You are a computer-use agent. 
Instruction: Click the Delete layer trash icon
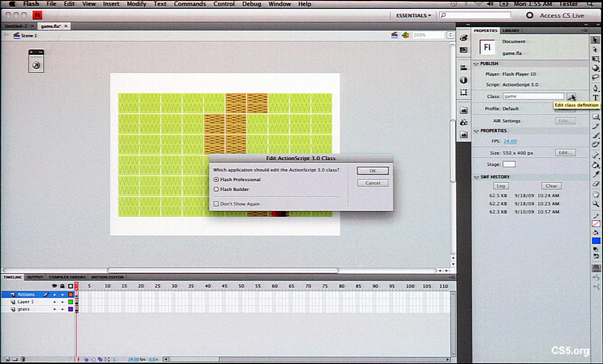click(x=22, y=359)
